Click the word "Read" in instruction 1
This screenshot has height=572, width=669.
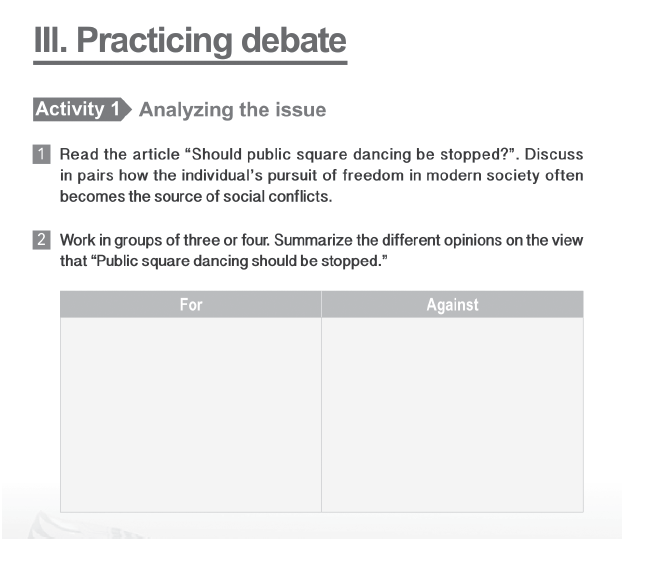(x=78, y=155)
